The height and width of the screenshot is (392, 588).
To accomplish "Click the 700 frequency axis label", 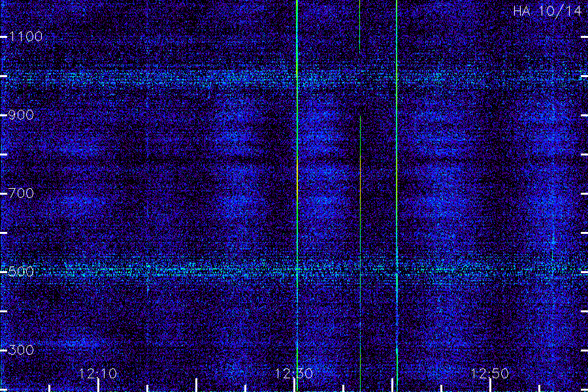I will click(21, 193).
